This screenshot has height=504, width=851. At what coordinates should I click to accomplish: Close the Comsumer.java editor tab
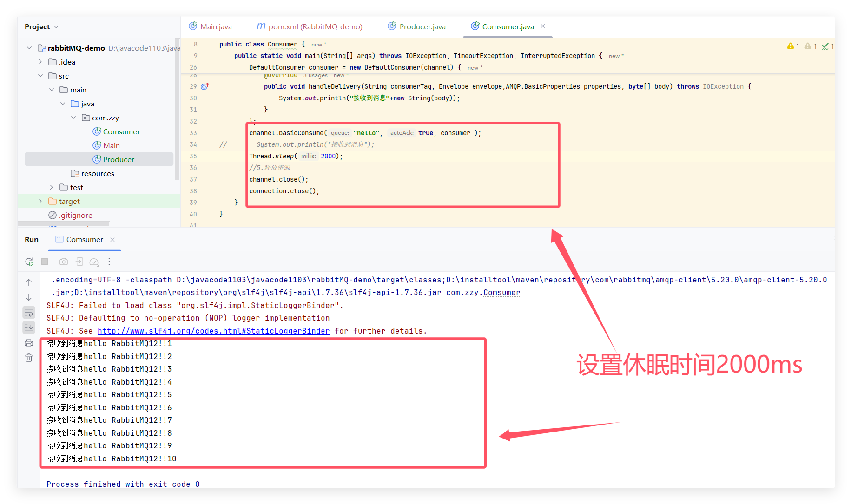[543, 26]
